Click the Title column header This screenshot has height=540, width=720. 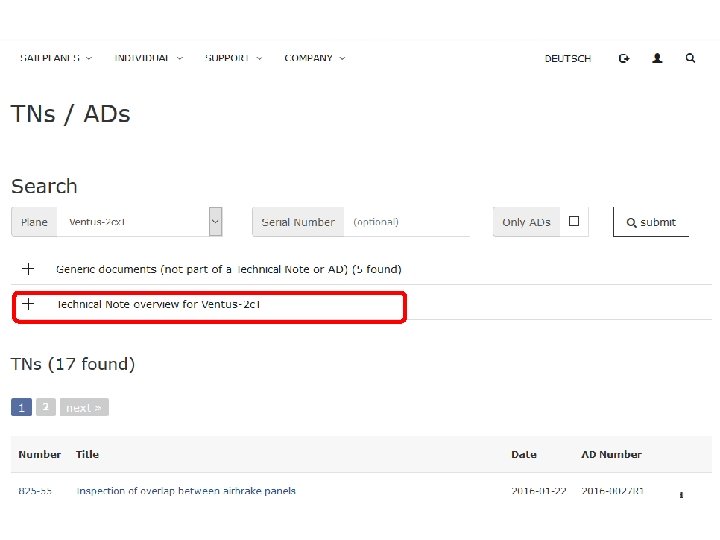pos(87,454)
